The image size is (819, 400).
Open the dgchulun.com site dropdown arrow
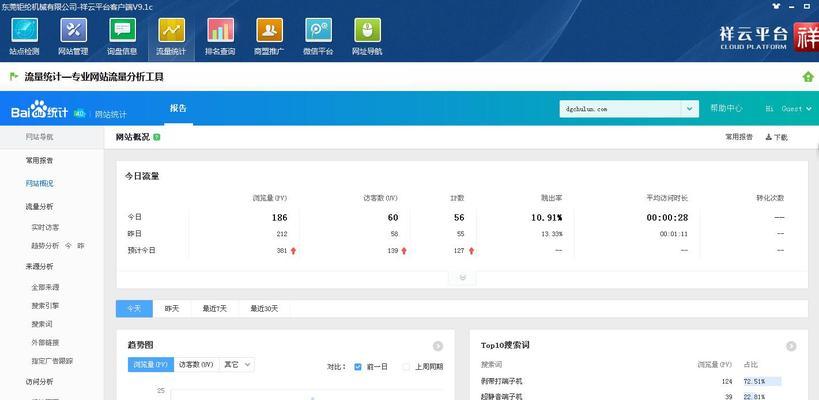(689, 109)
